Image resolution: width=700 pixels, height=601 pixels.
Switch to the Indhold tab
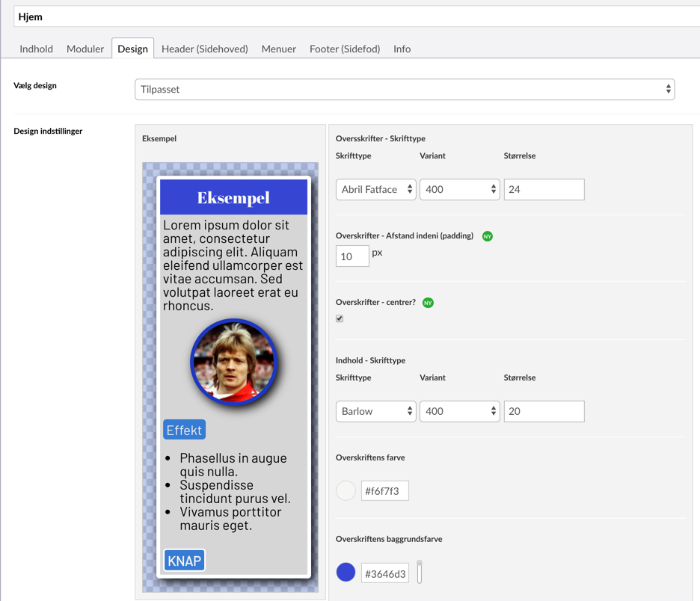click(36, 49)
